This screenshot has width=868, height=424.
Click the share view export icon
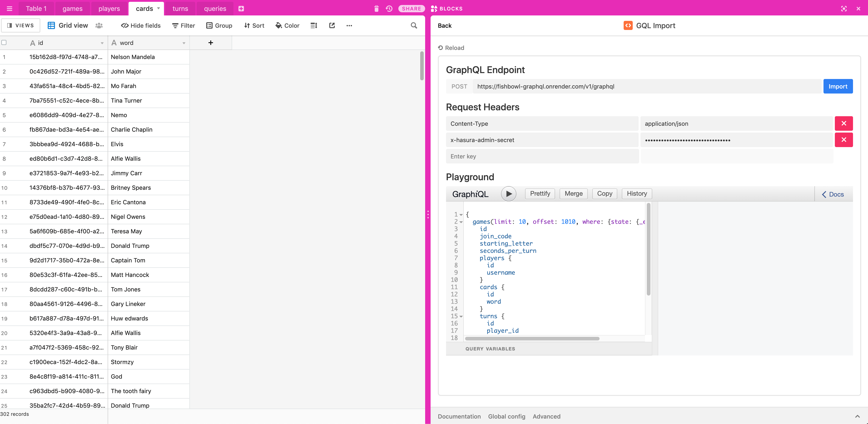(x=332, y=26)
